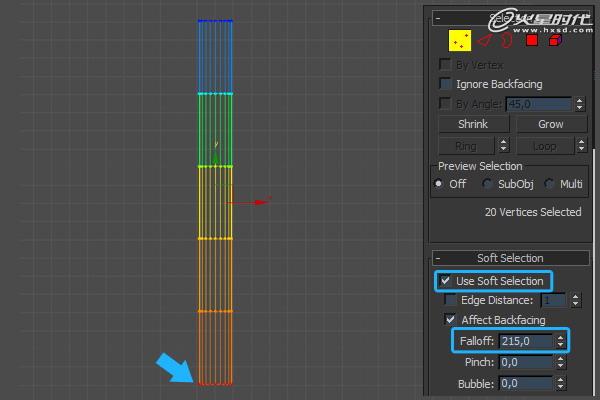Uncheck the Affect Backfacing checkbox
The image size is (600, 400).
450,319
